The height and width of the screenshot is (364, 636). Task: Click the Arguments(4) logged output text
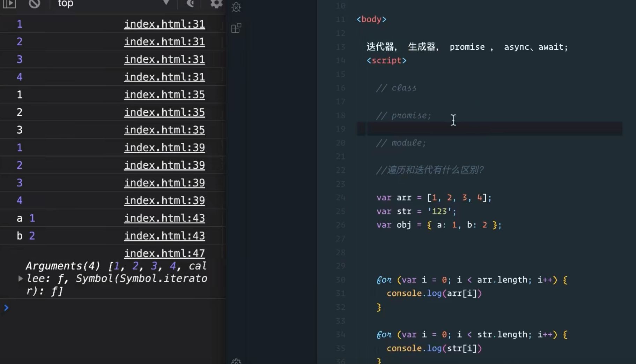pyautogui.click(x=117, y=279)
